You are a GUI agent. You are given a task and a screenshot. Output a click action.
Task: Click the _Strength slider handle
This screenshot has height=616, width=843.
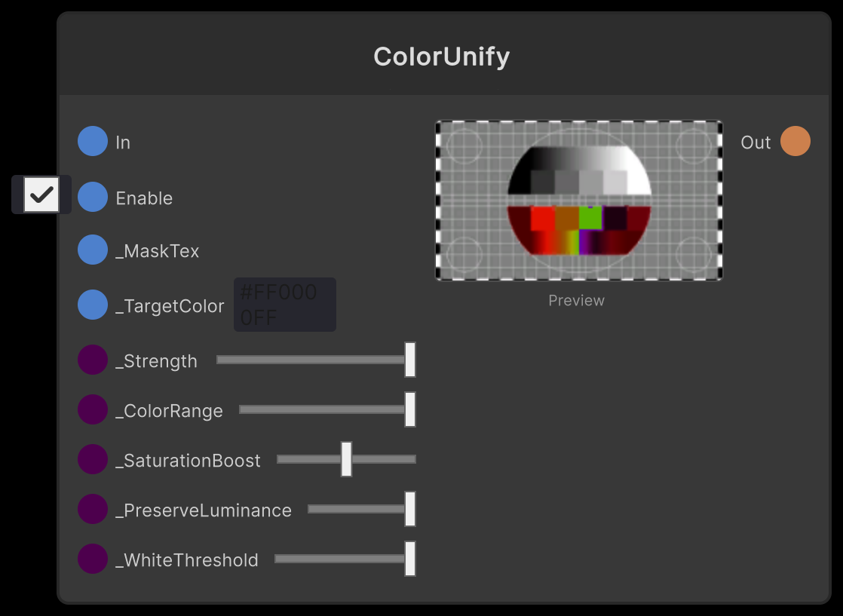[409, 360]
